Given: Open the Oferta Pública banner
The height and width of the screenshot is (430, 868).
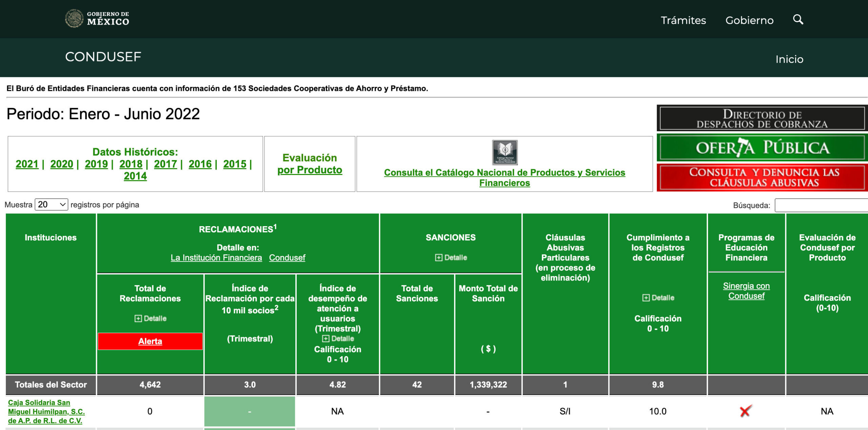Looking at the screenshot, I should point(762,148).
